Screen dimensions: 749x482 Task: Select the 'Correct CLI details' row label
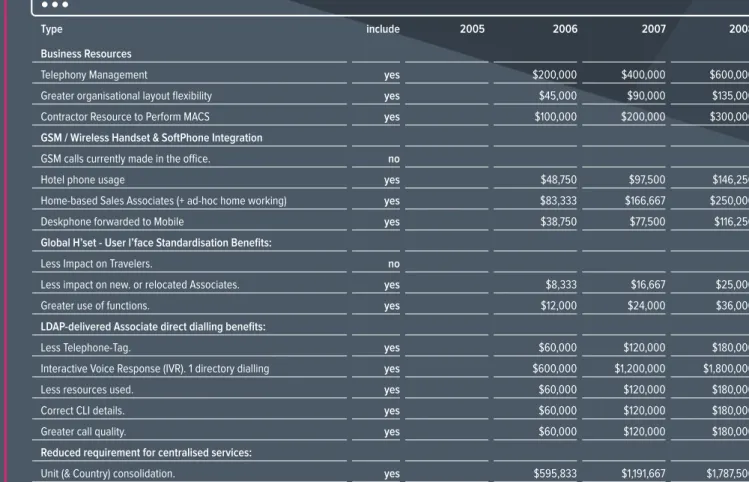coord(83,411)
